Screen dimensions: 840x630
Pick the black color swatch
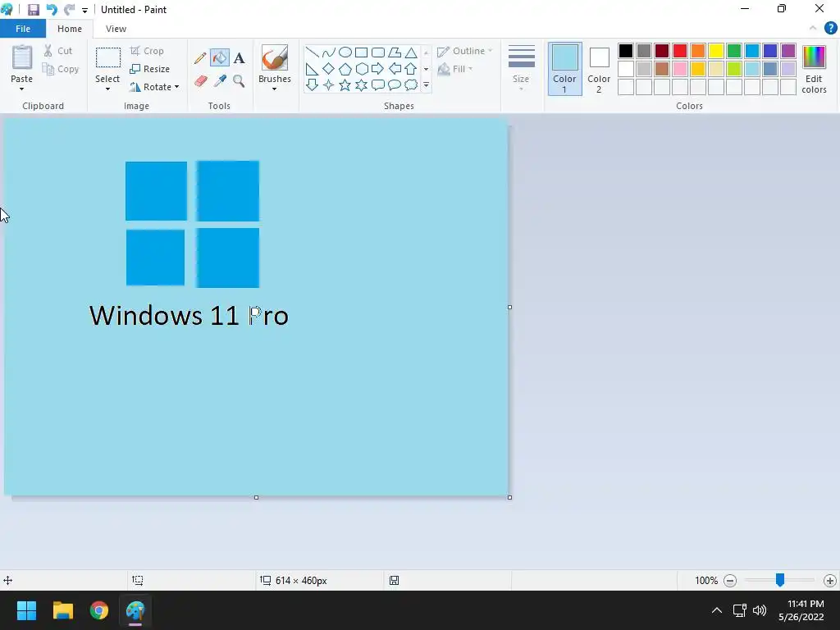pos(626,51)
